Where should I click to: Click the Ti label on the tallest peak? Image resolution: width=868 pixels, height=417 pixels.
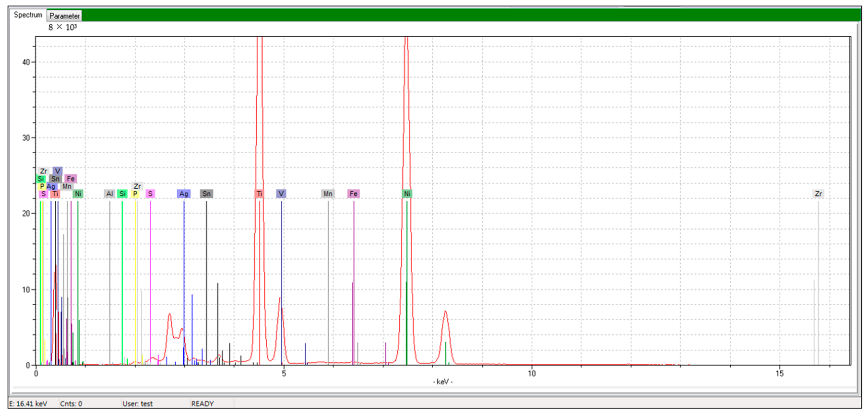point(259,194)
